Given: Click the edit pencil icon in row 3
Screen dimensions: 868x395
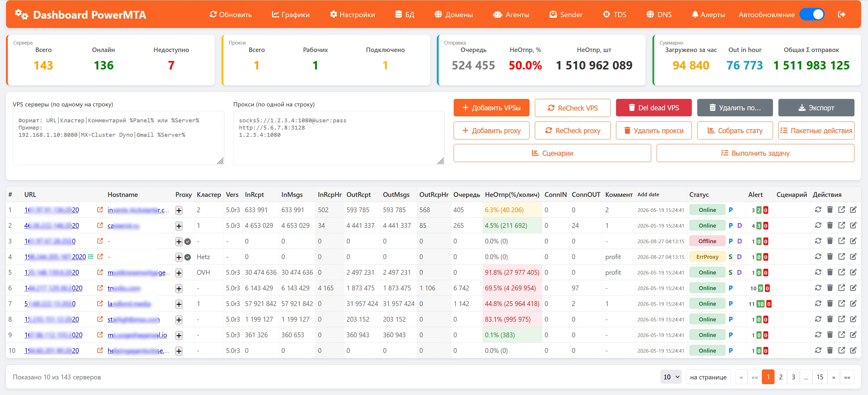Looking at the screenshot, I should tap(853, 241).
